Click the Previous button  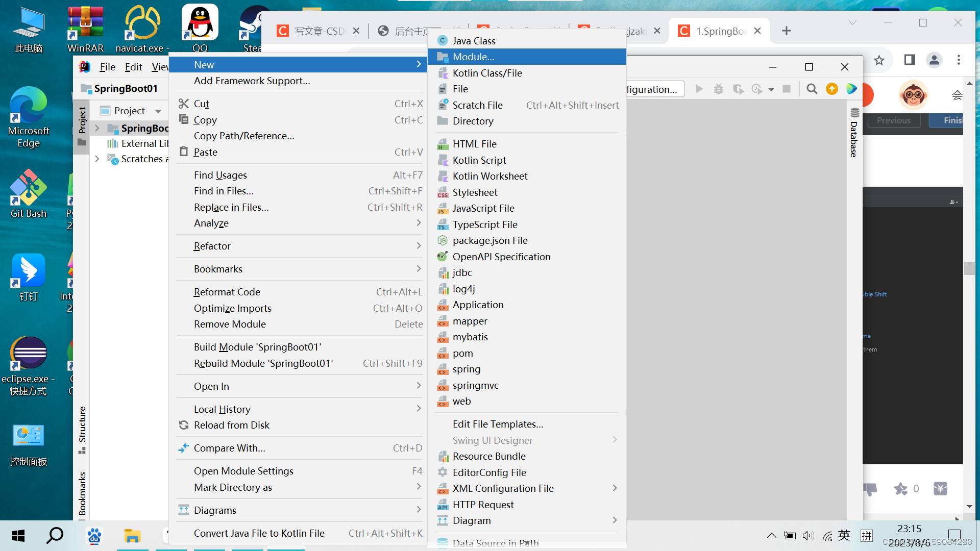click(x=893, y=120)
